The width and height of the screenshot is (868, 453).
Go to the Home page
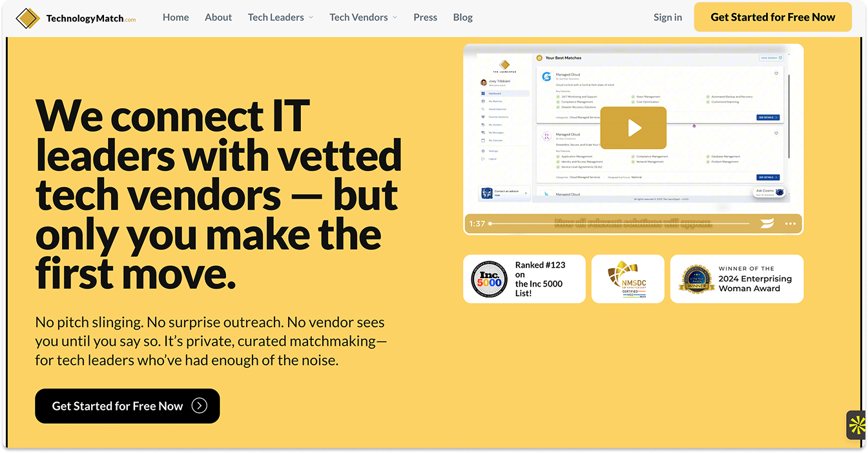[x=176, y=17]
